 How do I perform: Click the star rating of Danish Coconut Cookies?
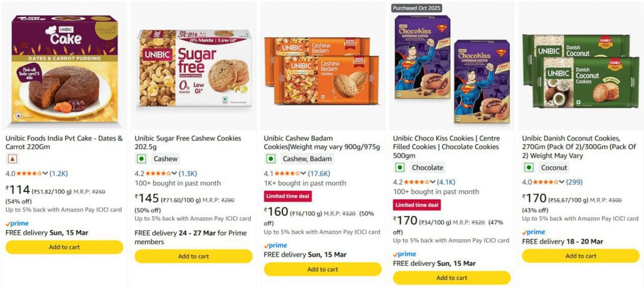(x=546, y=182)
